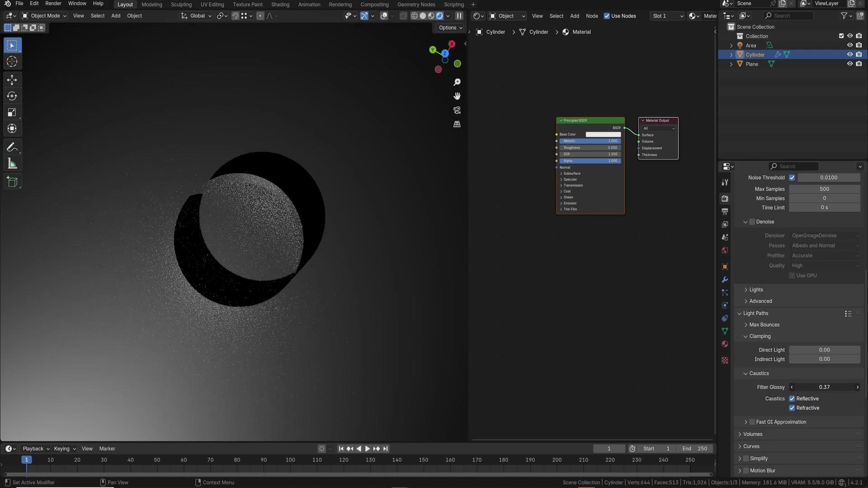Adjust the Metallic slider on Principled BSDF

[590, 141]
